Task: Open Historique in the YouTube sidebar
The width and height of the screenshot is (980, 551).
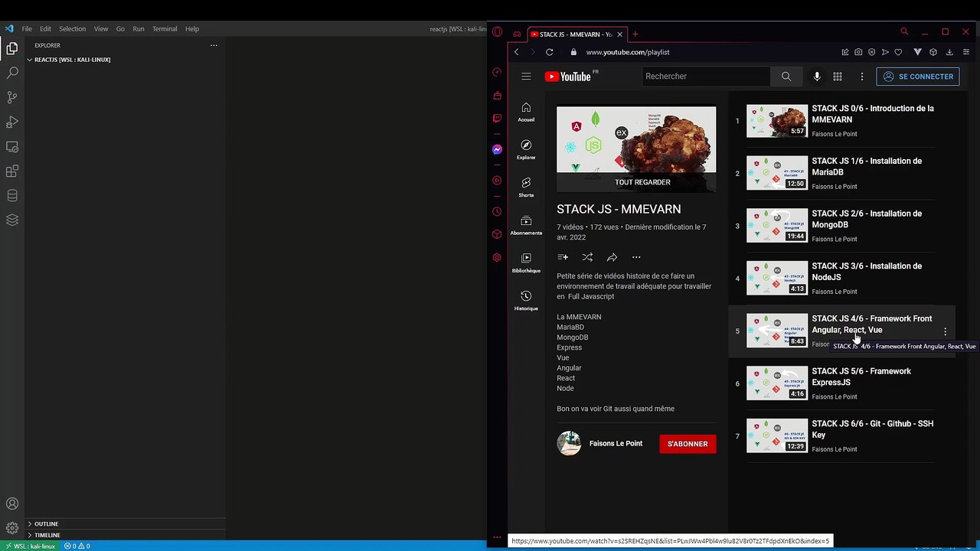Action: pyautogui.click(x=526, y=301)
